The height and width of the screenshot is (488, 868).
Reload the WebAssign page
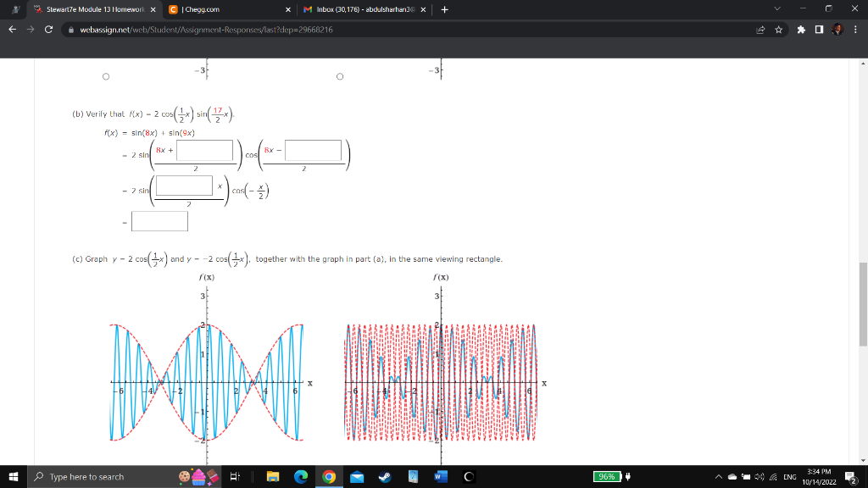pos(48,30)
